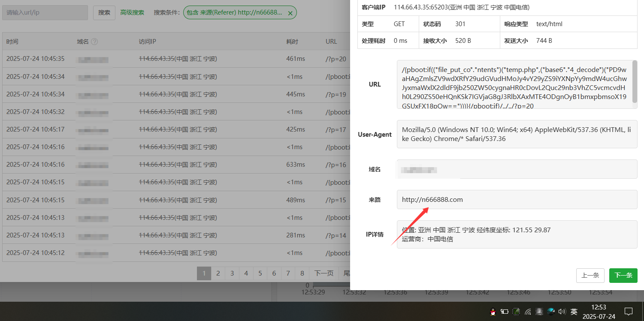
Task: Check the battery status tray icon
Action: [505, 312]
